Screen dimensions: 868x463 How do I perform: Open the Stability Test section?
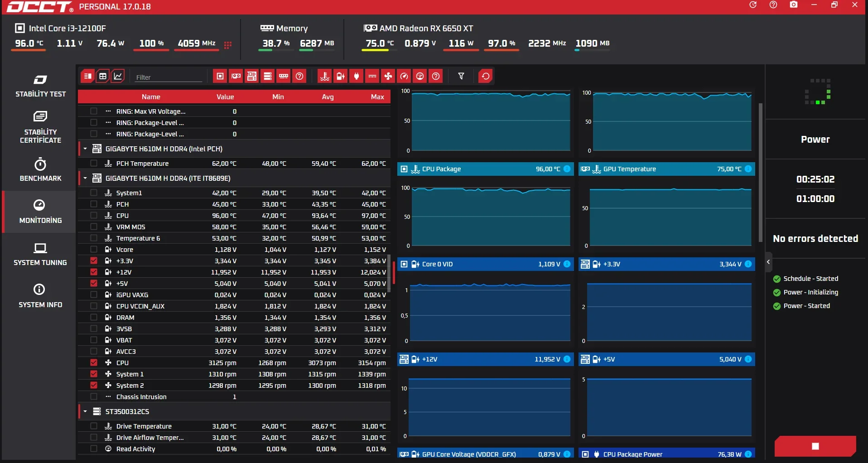[x=40, y=86]
